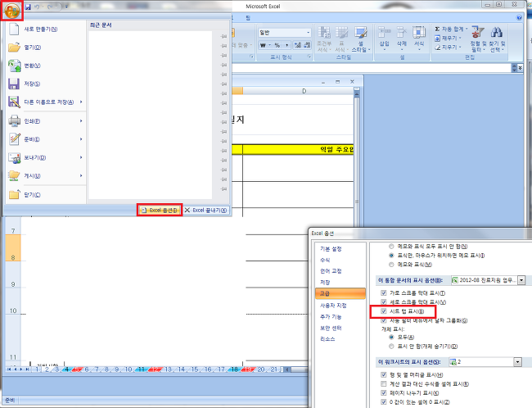Toggle 0 값이 있는 셀에 0 표시
This screenshot has width=532, height=408.
click(x=384, y=402)
